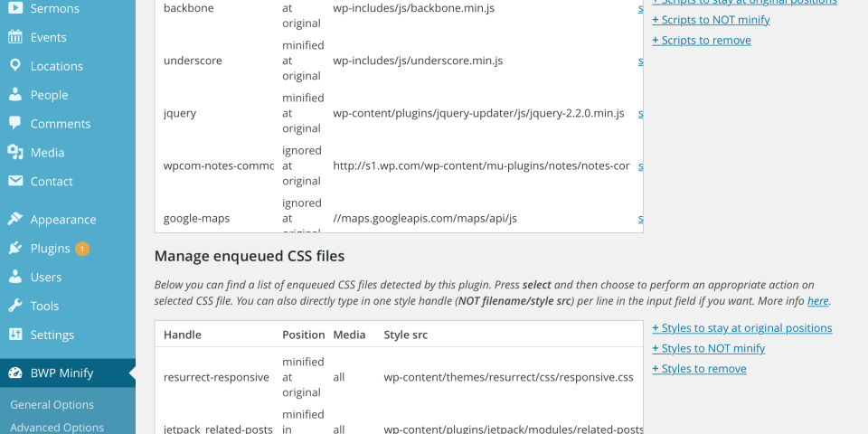Click the Media column header
Image resolution: width=868 pixels, height=434 pixels.
tap(349, 335)
